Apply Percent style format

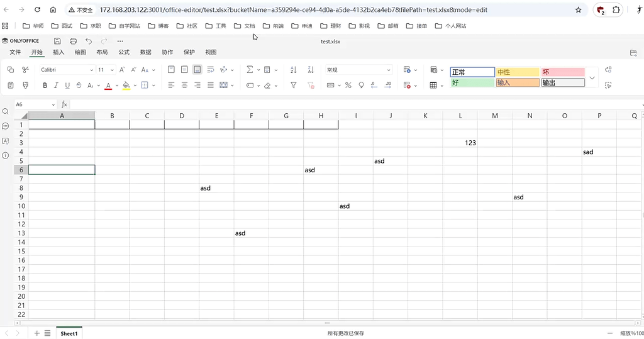coord(348,85)
